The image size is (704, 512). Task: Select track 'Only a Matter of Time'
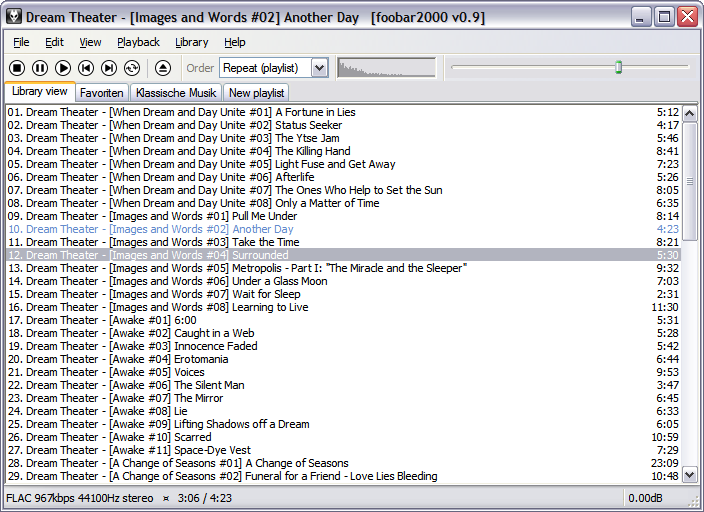(343, 203)
